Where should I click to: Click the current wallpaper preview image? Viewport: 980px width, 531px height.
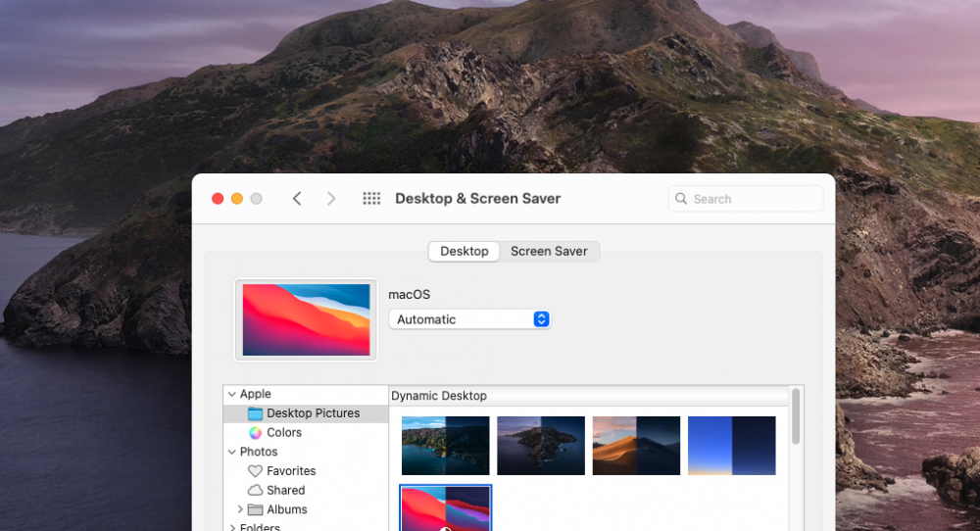(x=306, y=319)
